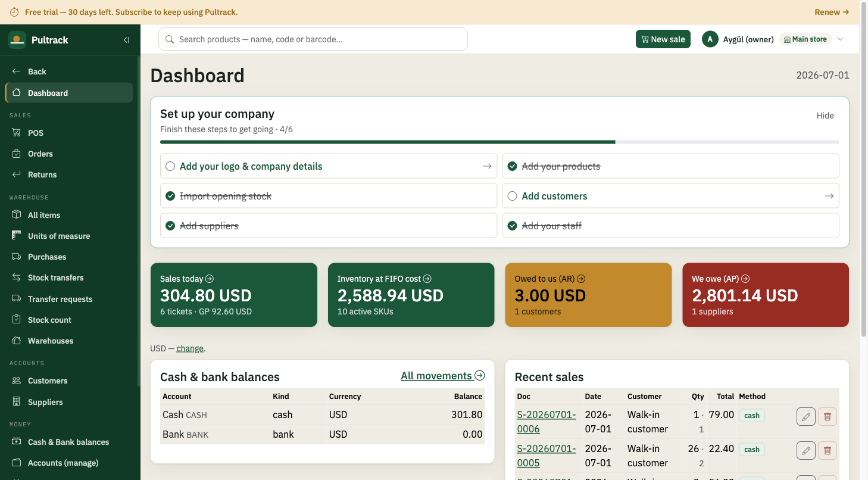Click the search magnifier icon
868x480 pixels.
pos(170,39)
